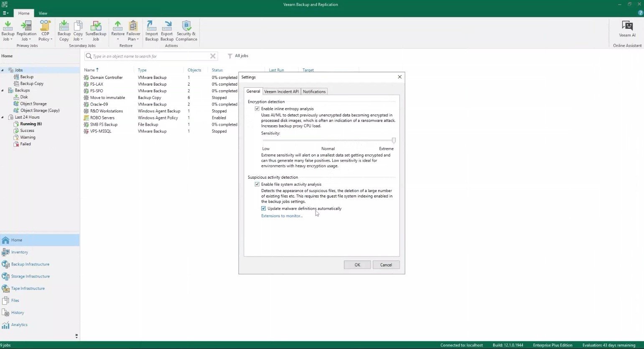Clear search with the X icon
Image resolution: width=644 pixels, height=349 pixels.
213,56
